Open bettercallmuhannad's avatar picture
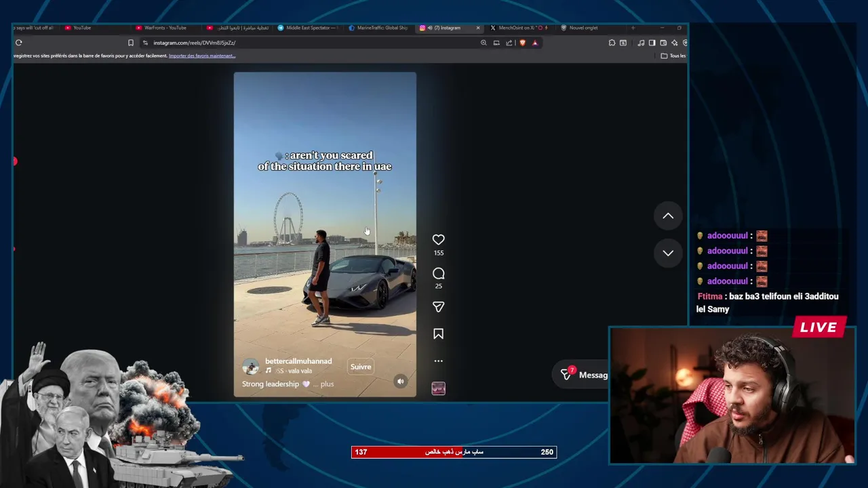The height and width of the screenshot is (488, 868). pos(251,367)
